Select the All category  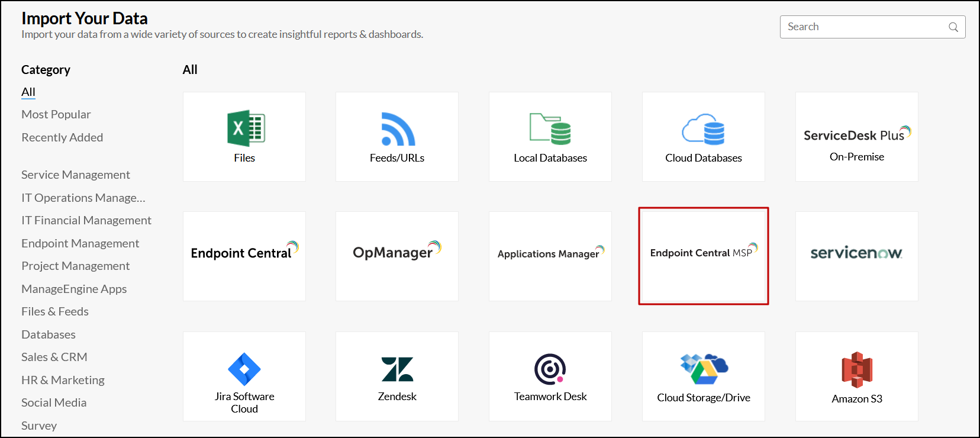28,92
